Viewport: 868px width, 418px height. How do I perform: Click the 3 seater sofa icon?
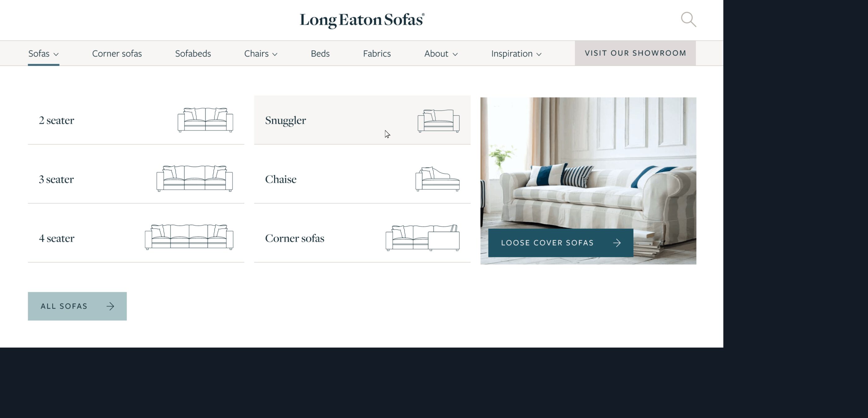[195, 178]
